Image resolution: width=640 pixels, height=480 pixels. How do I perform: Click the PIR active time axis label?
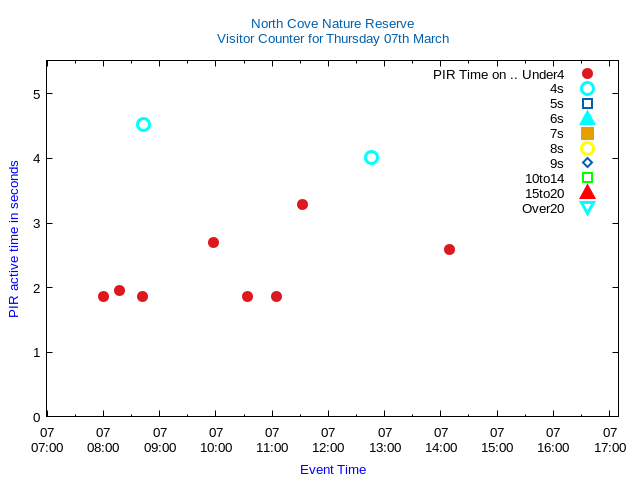click(x=14, y=239)
